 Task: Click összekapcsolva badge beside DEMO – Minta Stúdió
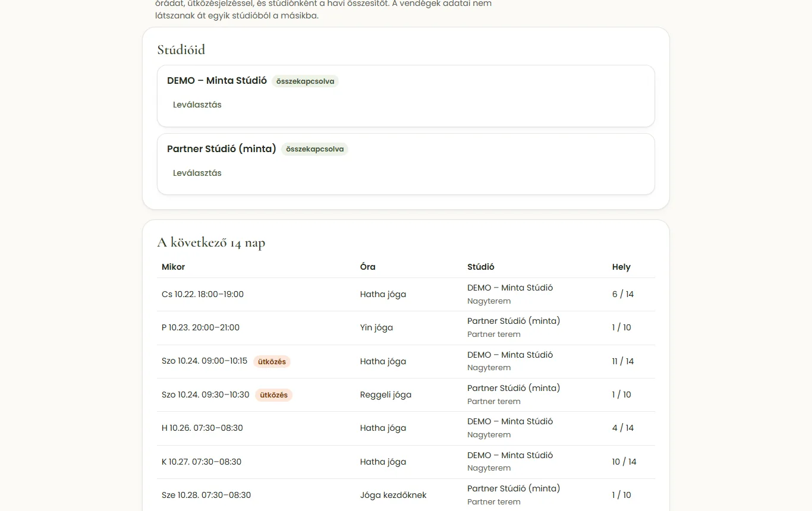[306, 81]
